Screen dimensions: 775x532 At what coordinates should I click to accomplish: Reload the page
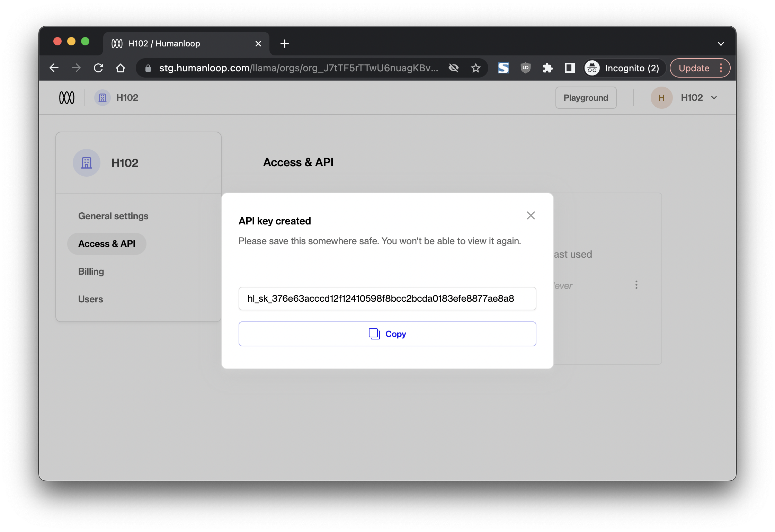point(99,68)
